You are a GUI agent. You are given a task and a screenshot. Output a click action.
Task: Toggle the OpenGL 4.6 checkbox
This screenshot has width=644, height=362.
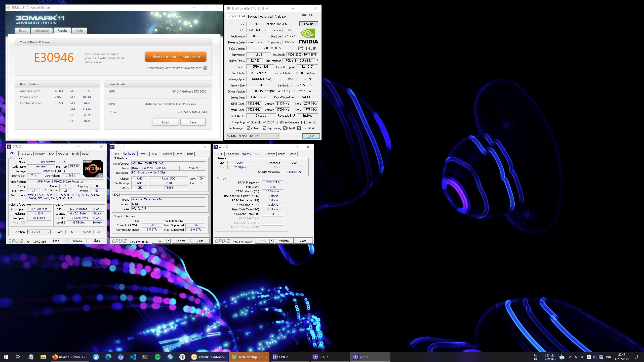point(299,128)
